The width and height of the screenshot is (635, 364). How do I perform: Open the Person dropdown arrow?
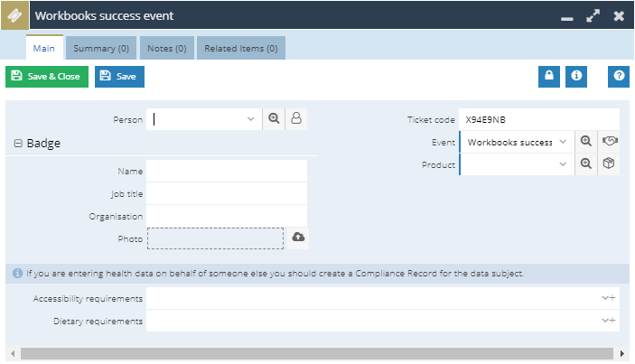pos(251,119)
